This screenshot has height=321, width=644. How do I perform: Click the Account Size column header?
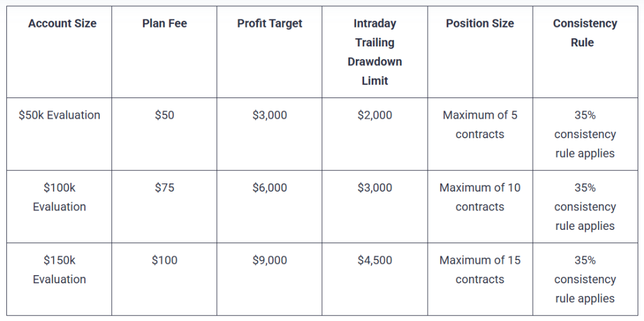pos(62,23)
